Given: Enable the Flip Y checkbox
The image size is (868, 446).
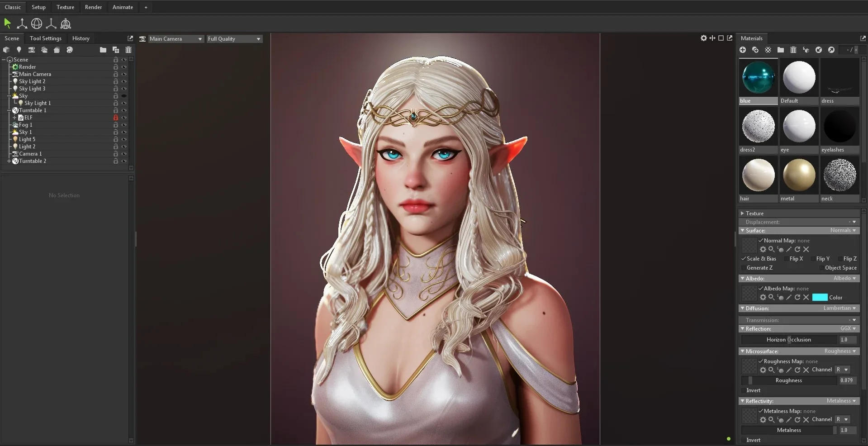Looking at the screenshot, I should tap(813, 259).
